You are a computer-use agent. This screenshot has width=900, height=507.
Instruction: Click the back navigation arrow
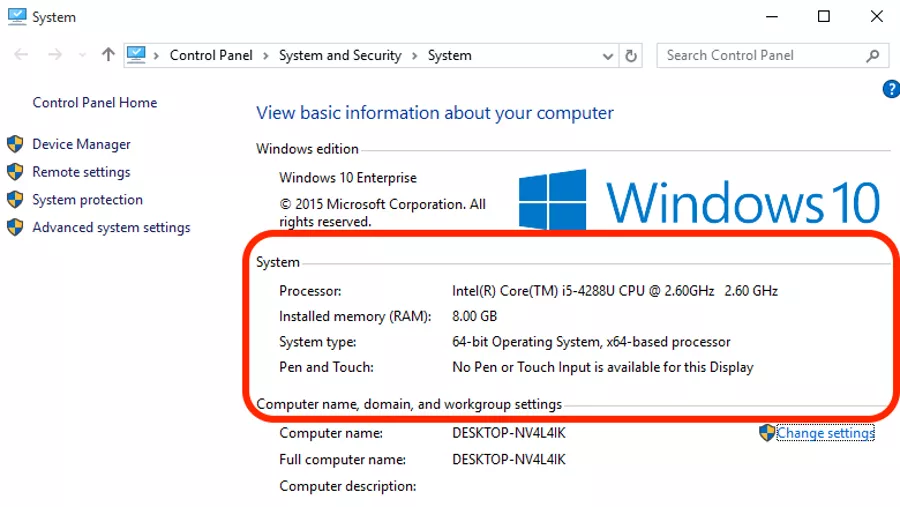coord(21,55)
